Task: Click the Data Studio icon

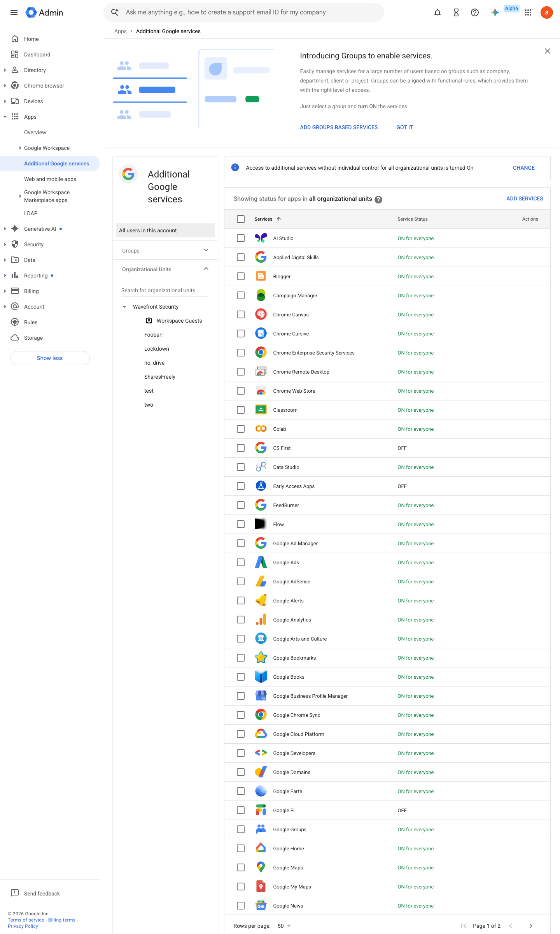Action: pyautogui.click(x=261, y=467)
